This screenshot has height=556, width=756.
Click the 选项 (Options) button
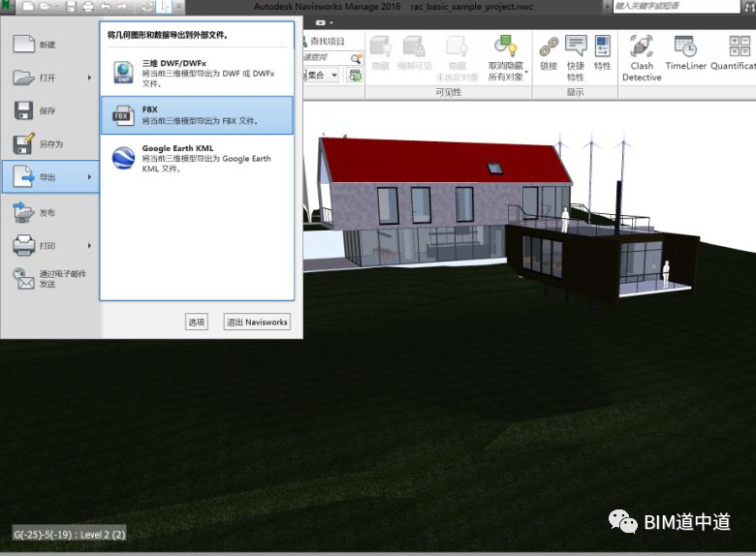click(x=196, y=322)
